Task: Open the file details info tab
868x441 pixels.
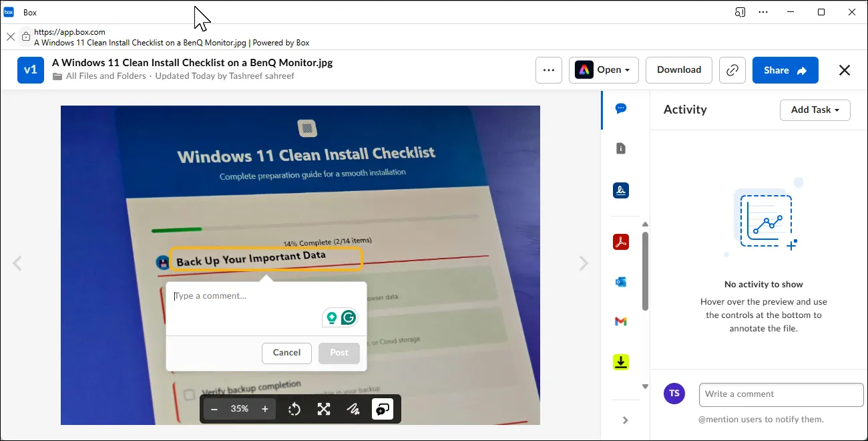Action: click(621, 149)
